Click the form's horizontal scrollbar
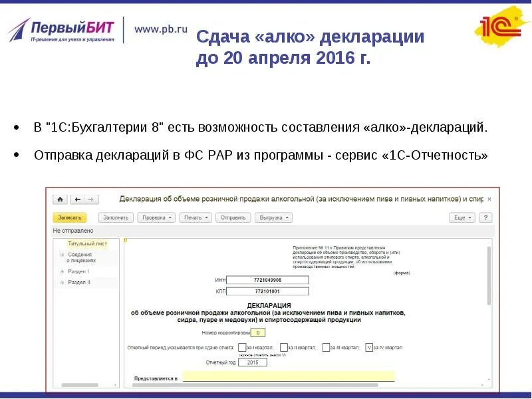532x399 pixels. 255,385
